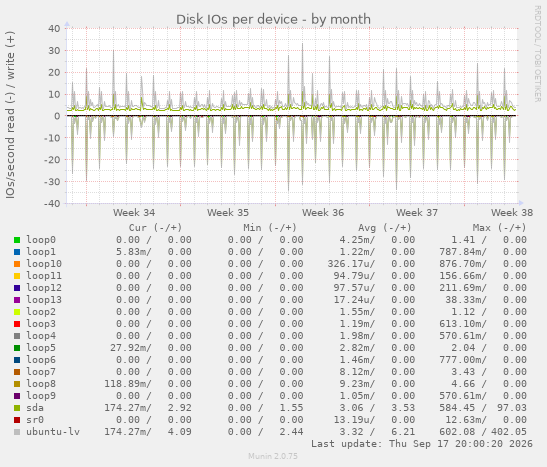
Task: Click the dark purple loop9 legend swatch
Action: click(17, 396)
